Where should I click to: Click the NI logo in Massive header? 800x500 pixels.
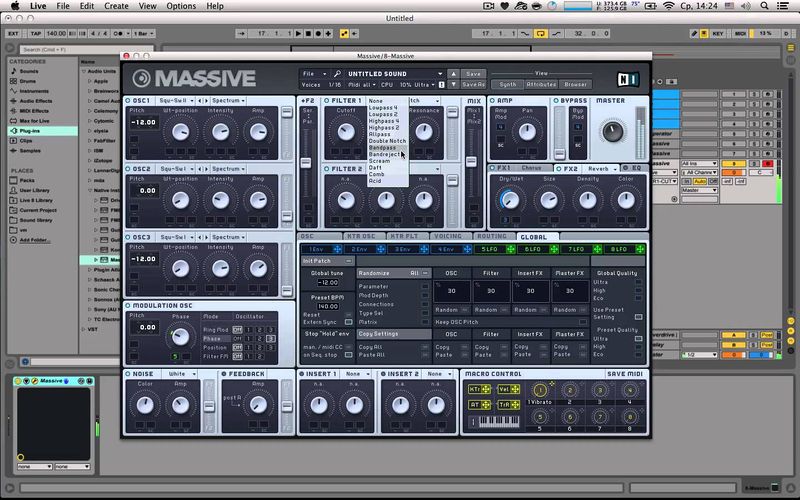628,79
